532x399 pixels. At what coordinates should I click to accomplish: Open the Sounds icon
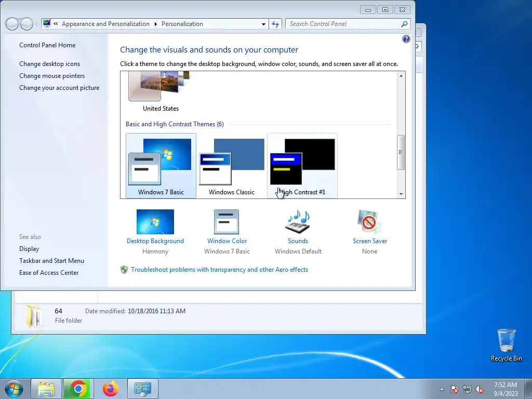298,221
